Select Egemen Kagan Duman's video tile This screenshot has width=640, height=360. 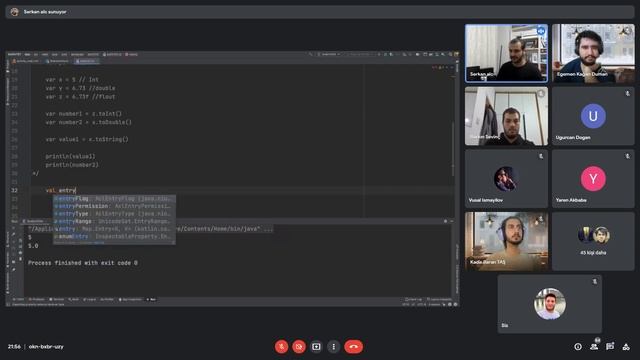click(x=593, y=53)
